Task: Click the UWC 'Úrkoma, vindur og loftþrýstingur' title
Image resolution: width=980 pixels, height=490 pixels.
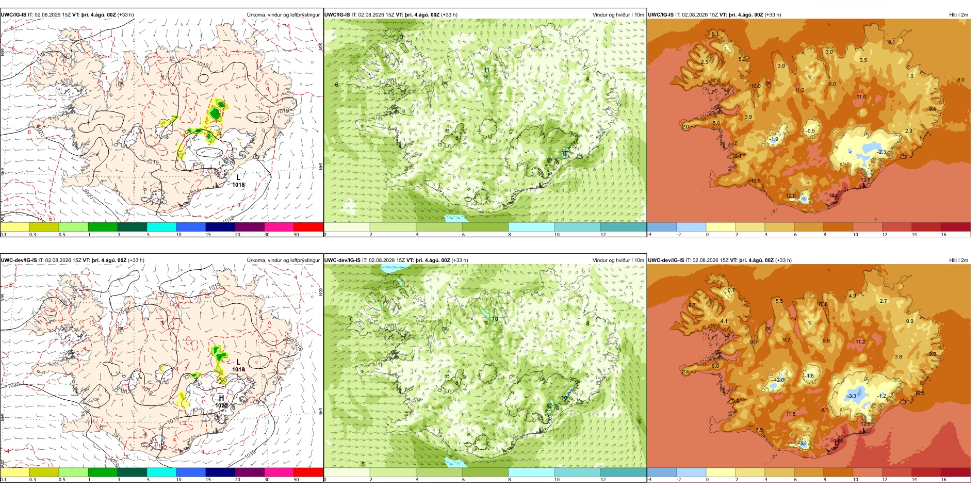Action: click(x=283, y=14)
